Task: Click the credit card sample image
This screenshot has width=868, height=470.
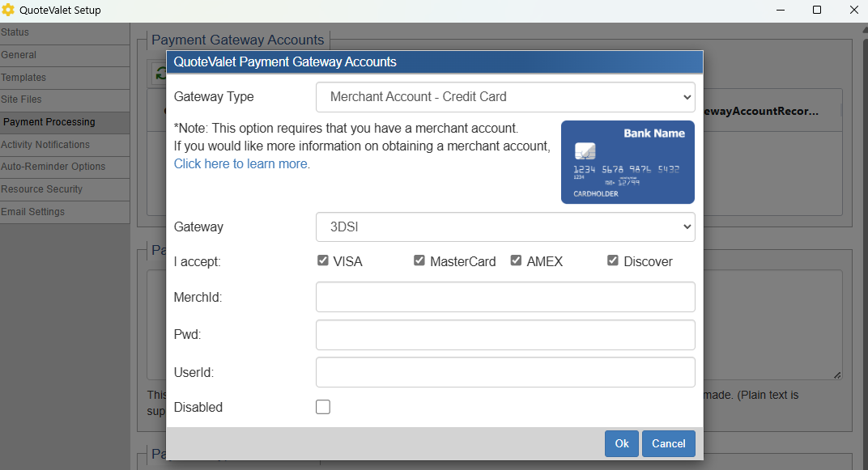Action: (x=628, y=162)
